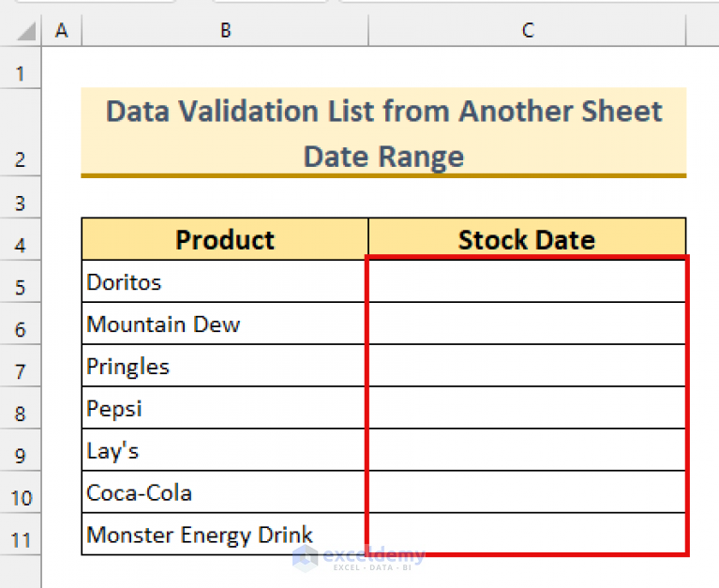Select column B header
This screenshot has width=719, height=588.
(x=225, y=31)
